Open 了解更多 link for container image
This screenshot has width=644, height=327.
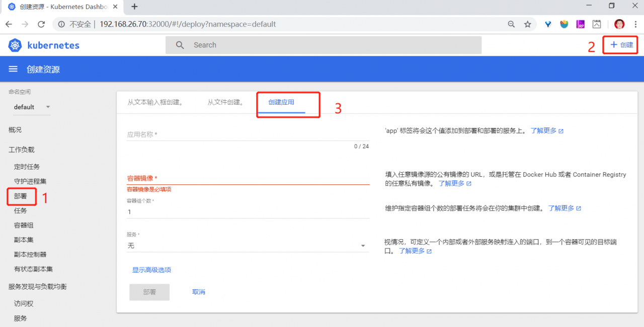coord(455,183)
